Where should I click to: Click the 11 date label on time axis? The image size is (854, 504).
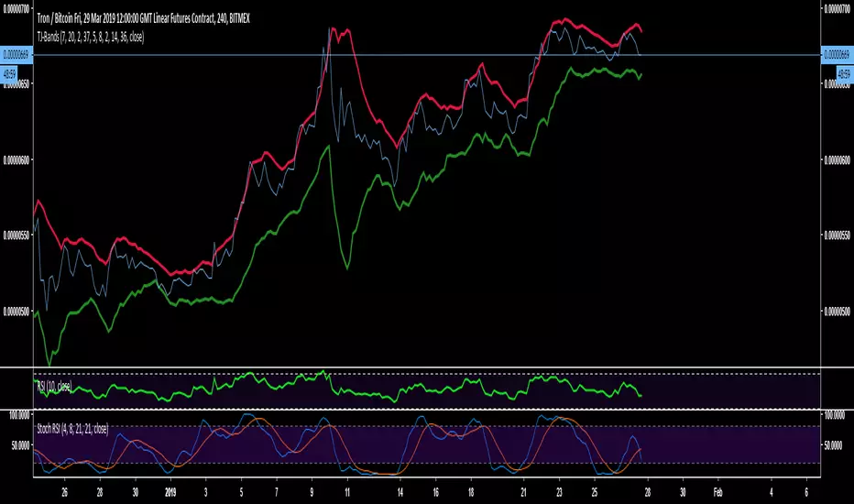coord(347,492)
